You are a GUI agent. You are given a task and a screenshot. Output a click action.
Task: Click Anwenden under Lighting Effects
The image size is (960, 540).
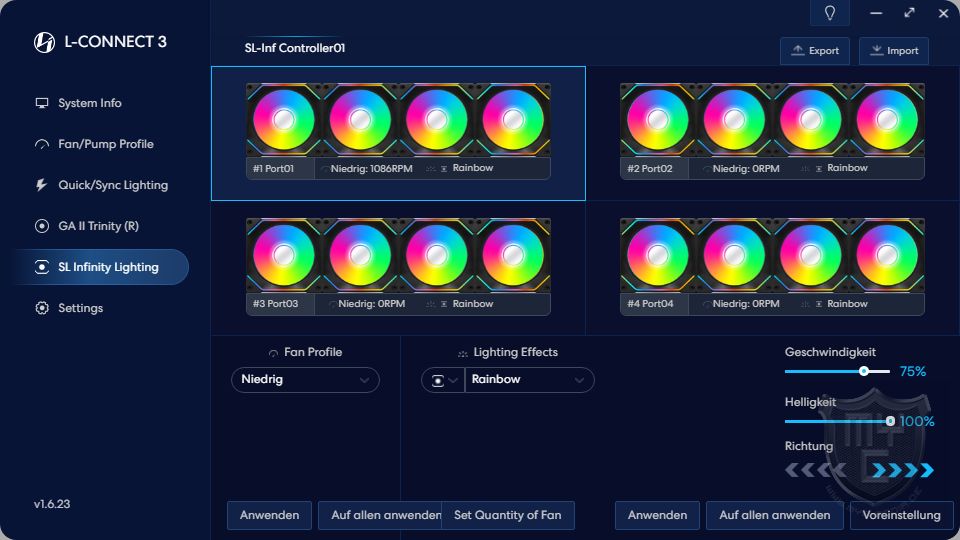point(658,515)
